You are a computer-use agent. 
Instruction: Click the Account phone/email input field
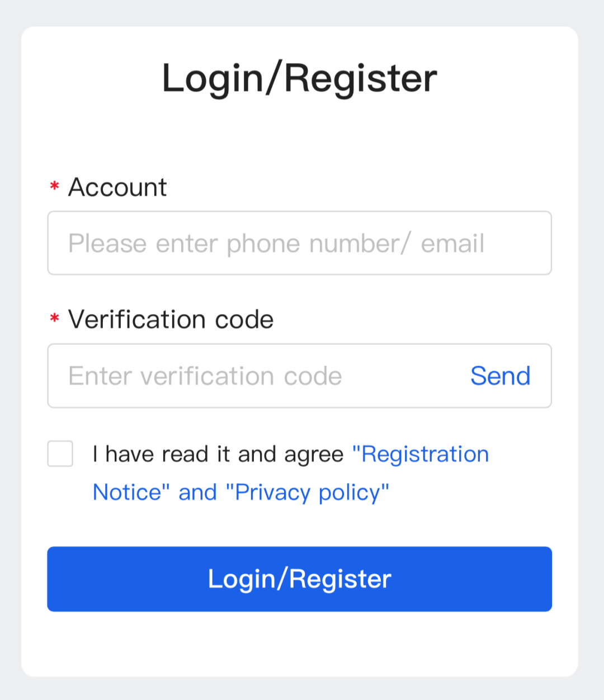coord(299,243)
